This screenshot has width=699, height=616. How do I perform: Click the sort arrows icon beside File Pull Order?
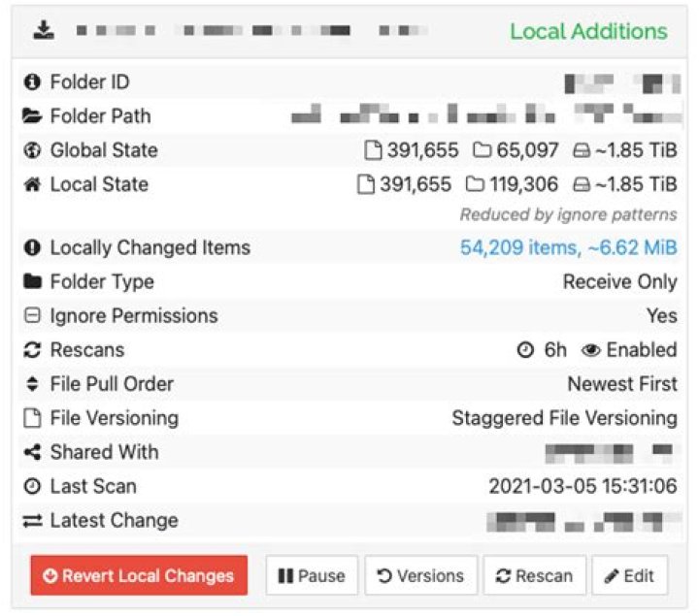pyautogui.click(x=32, y=384)
